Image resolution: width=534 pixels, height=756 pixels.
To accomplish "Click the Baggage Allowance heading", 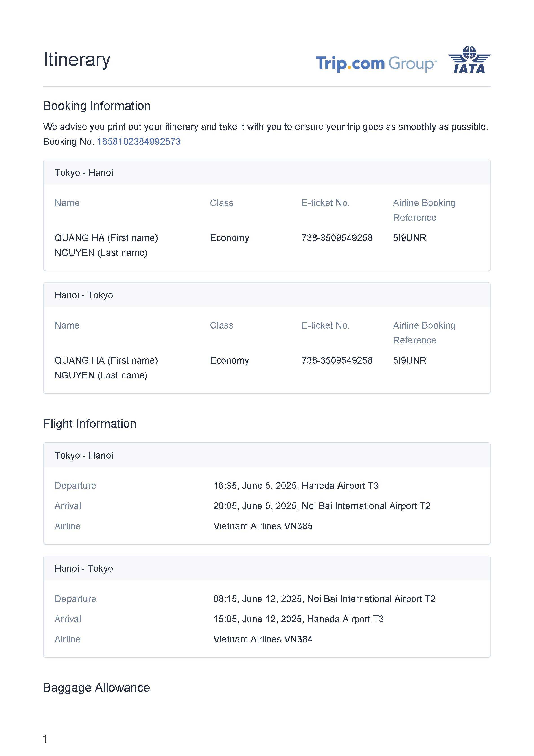I will 96,688.
